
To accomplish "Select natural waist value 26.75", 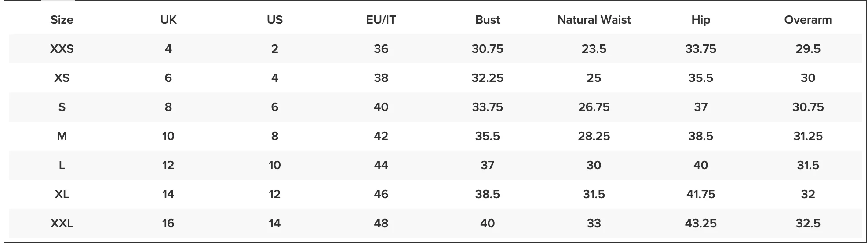I will pyautogui.click(x=594, y=107).
